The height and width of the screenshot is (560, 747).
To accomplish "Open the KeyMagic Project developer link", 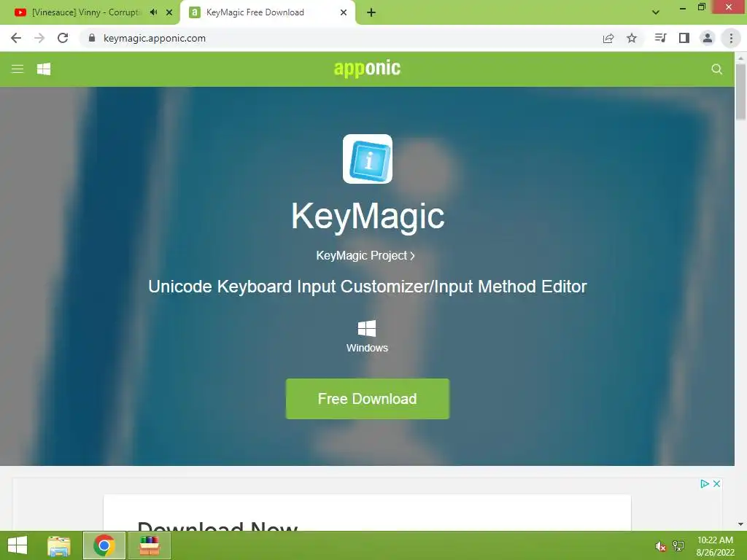I will pyautogui.click(x=365, y=256).
